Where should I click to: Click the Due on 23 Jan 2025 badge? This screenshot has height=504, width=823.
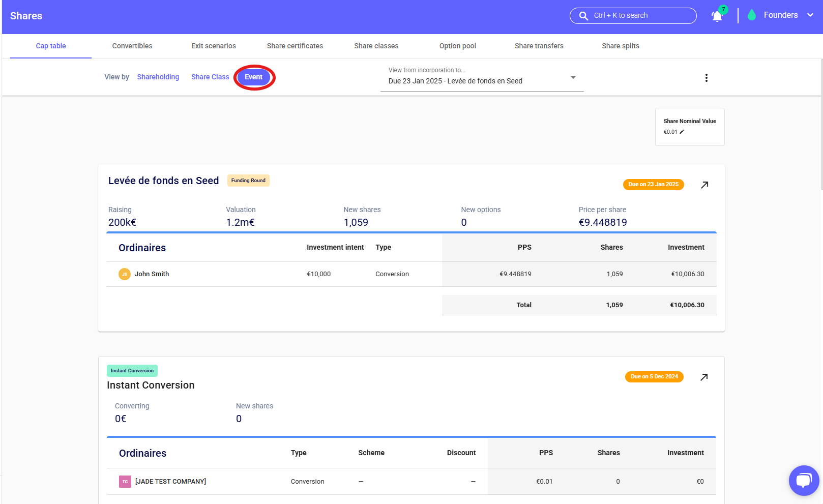653,185
